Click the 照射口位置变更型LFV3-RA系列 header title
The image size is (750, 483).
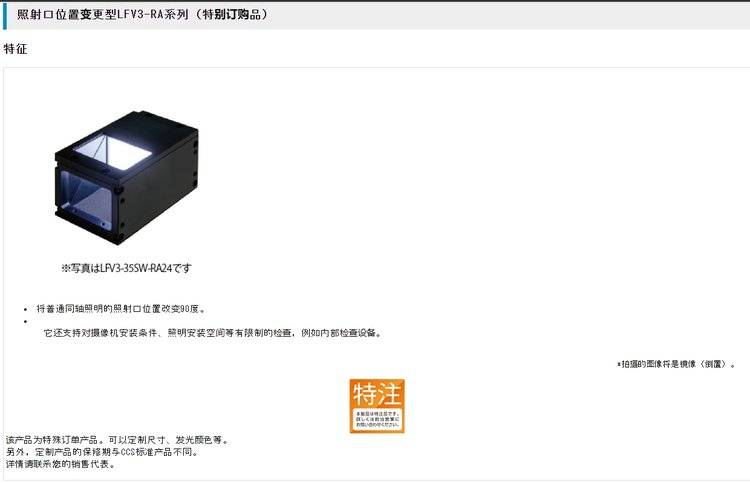click(103, 14)
